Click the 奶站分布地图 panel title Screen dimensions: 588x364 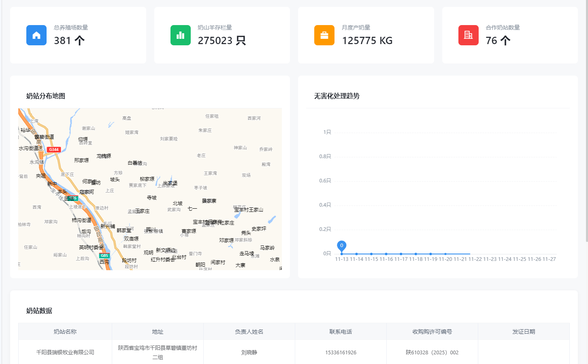click(46, 96)
